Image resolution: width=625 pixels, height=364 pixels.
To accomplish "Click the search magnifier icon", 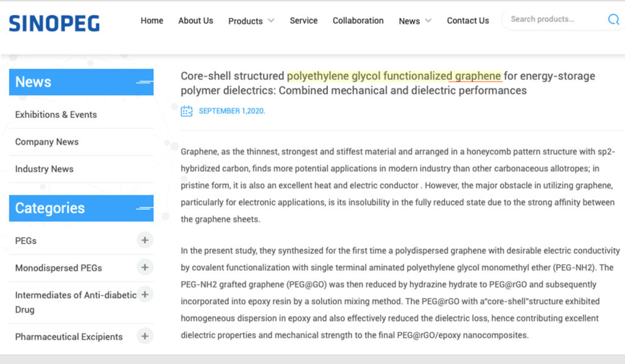I will coord(613,19).
